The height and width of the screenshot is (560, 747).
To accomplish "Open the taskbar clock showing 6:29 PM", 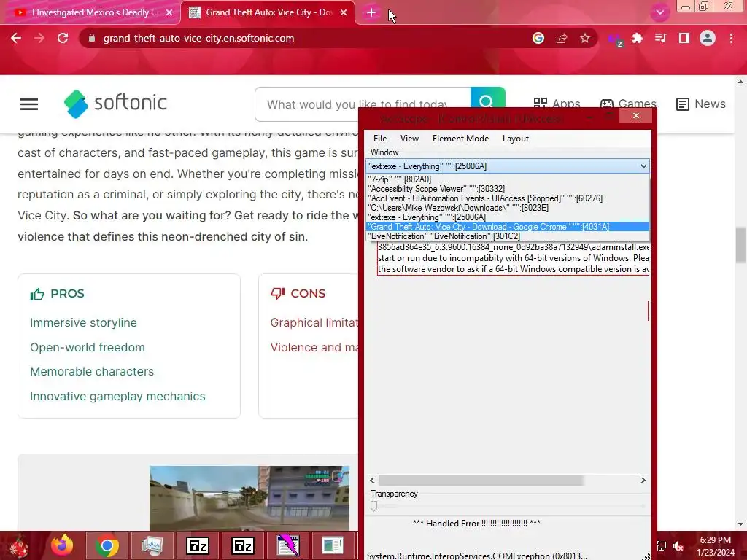I will point(716,546).
